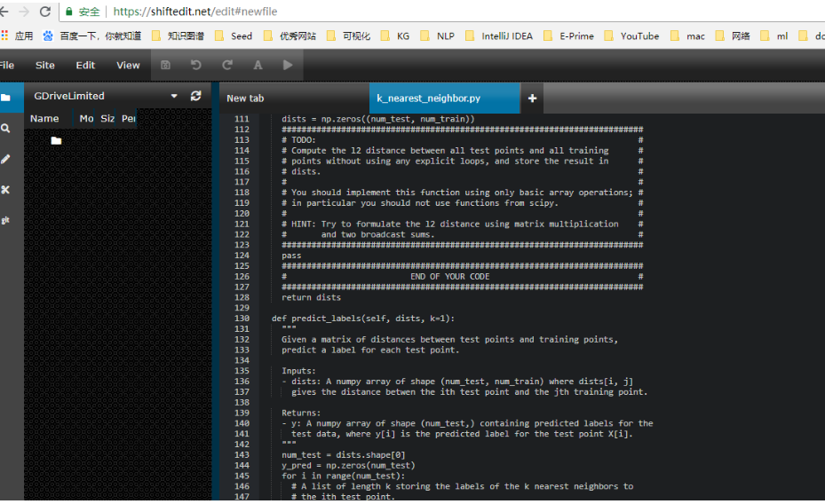The height and width of the screenshot is (504, 825).
Task: Click the Redo arrow icon
Action: tap(227, 65)
